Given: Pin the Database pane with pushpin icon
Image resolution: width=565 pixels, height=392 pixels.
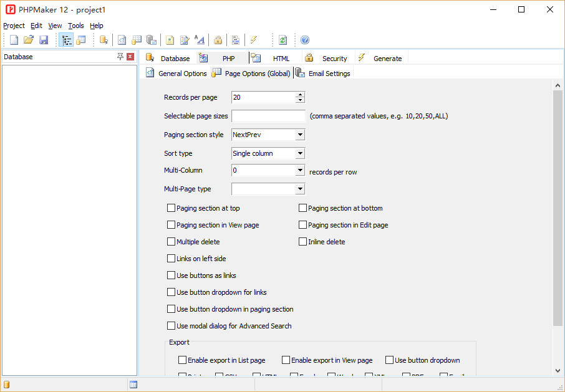Looking at the screenshot, I should pyautogui.click(x=120, y=57).
